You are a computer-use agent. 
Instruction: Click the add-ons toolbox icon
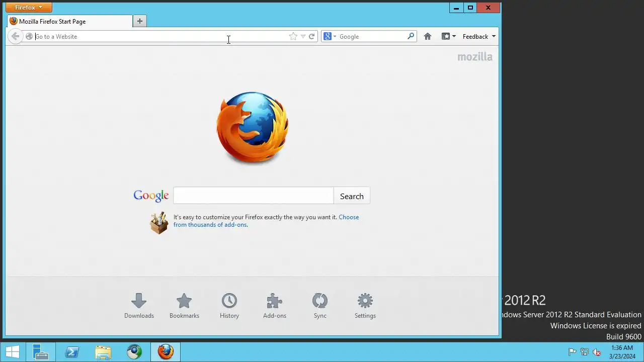[x=159, y=223]
